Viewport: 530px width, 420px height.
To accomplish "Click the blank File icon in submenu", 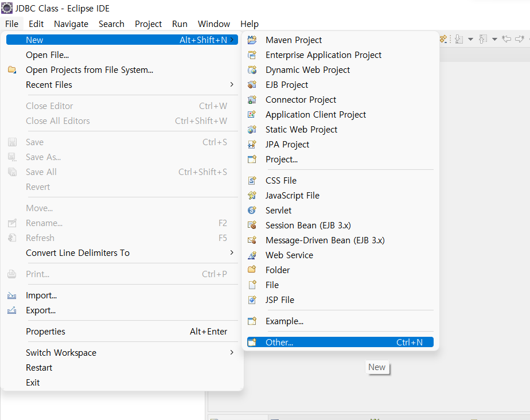I will pos(252,285).
